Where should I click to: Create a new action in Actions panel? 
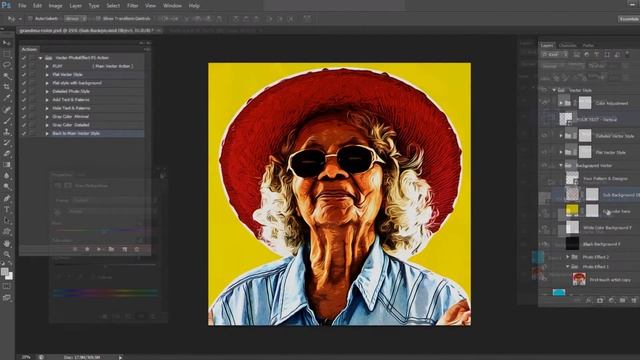124,249
